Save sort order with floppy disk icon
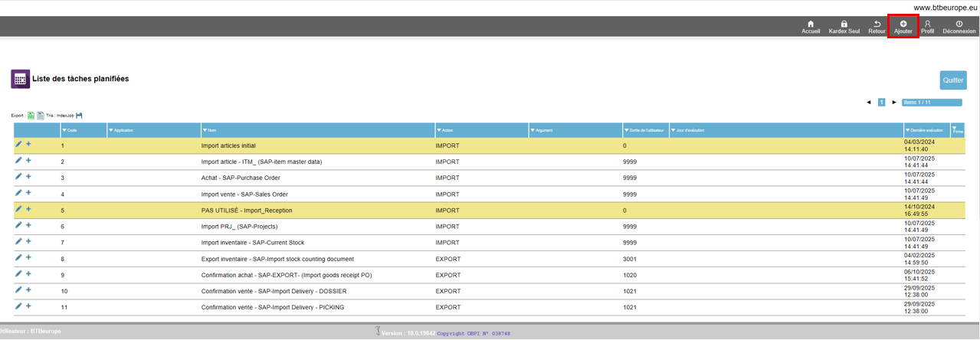Screen dimensions: 980x340 [x=79, y=116]
